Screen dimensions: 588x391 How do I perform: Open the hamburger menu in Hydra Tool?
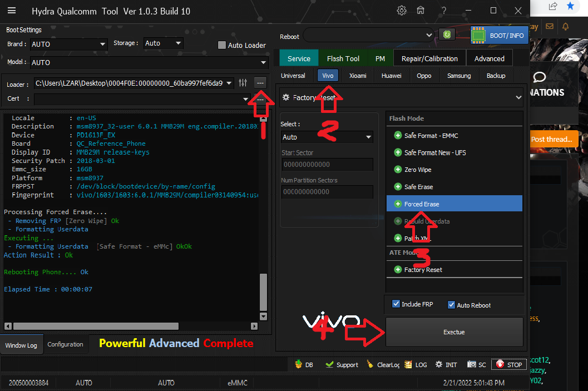pyautogui.click(x=12, y=11)
